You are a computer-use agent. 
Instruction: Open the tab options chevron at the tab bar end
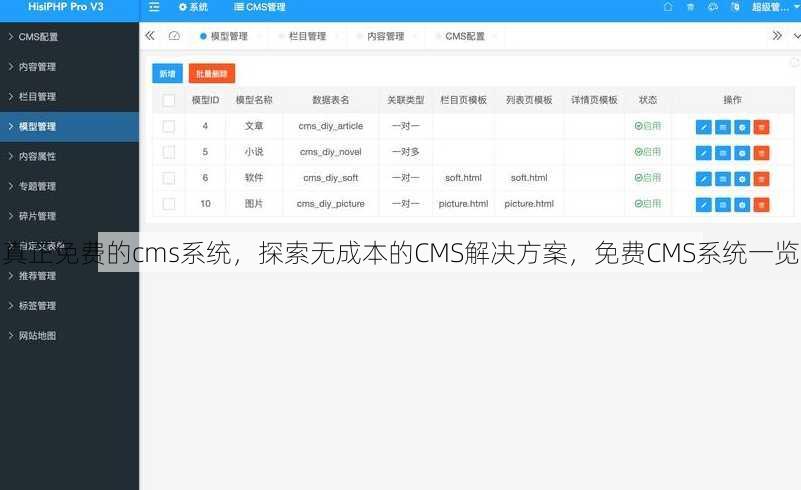tap(796, 36)
